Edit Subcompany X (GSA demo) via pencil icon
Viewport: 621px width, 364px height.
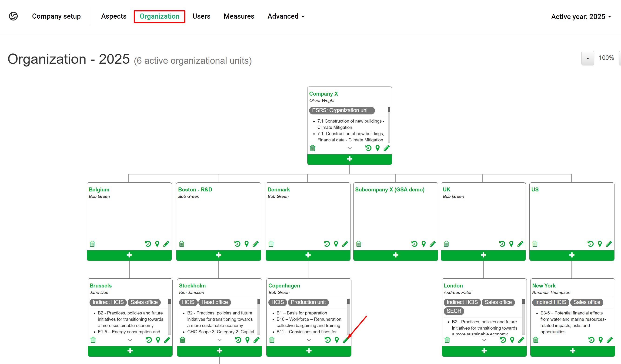[432, 244]
